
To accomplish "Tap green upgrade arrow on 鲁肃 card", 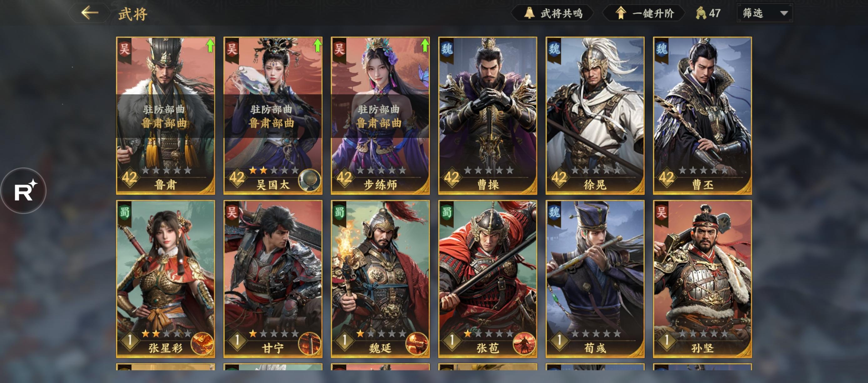I will (210, 45).
